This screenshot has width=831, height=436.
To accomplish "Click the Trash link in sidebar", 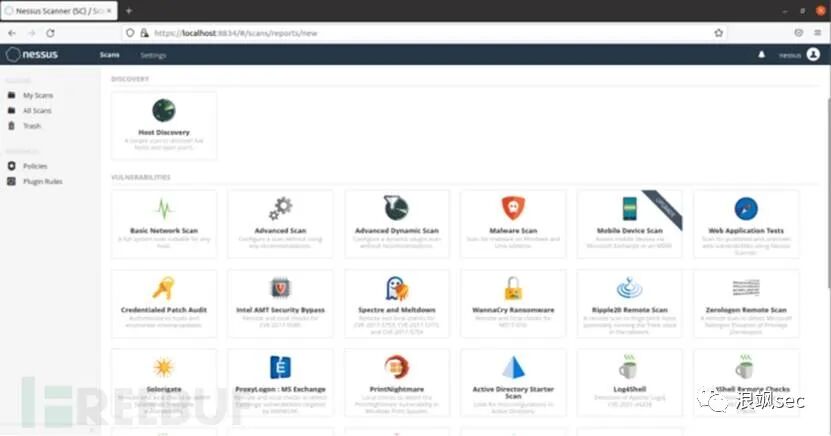I will tap(32, 126).
